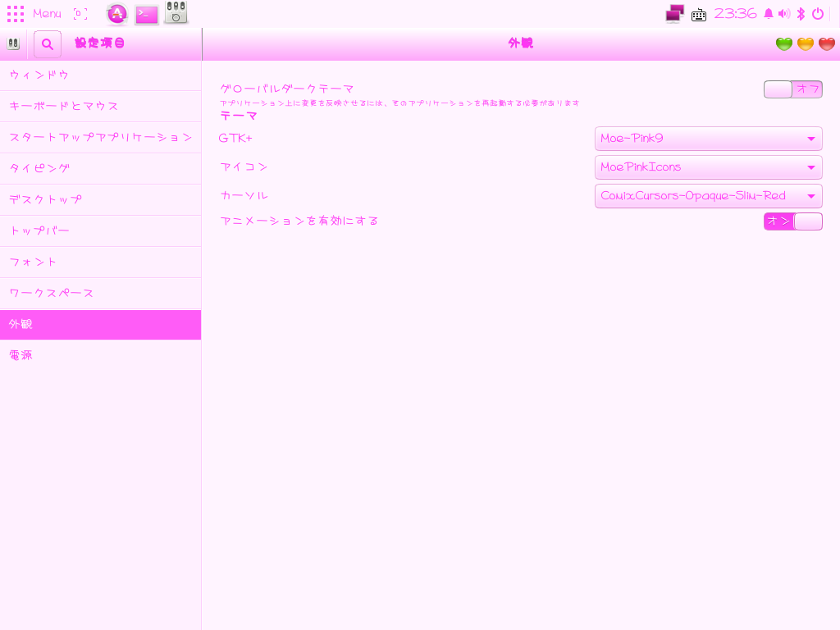Click the network computers icon in tray
Screen dimensions: 840x630
[x=674, y=13]
